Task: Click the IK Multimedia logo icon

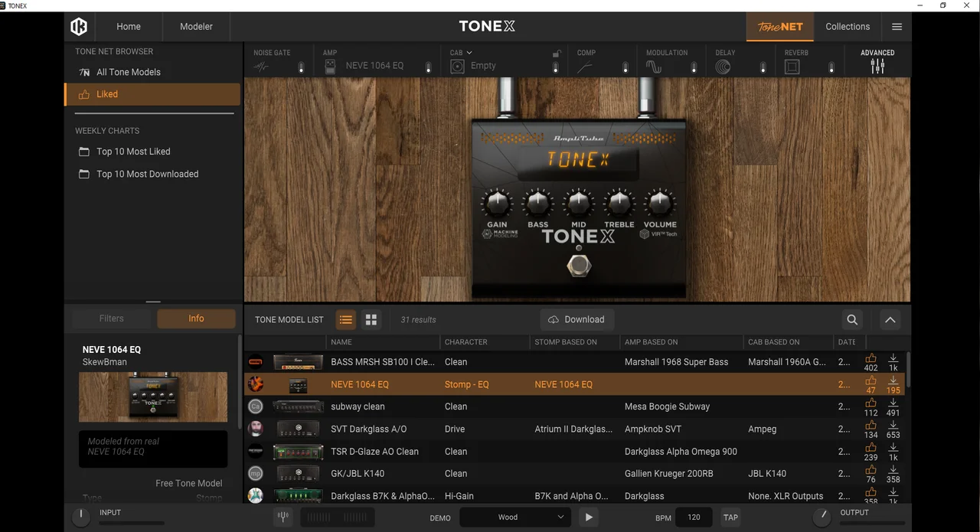Action: pyautogui.click(x=79, y=27)
